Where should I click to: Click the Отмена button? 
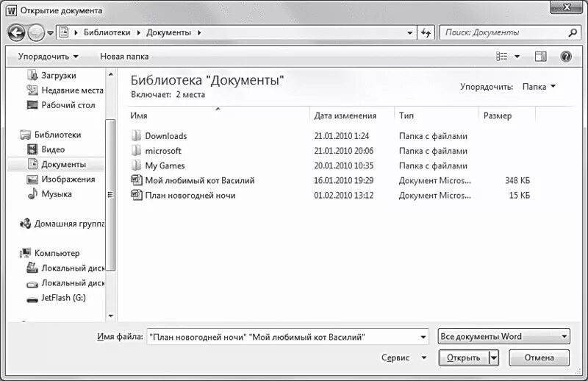coord(539,357)
